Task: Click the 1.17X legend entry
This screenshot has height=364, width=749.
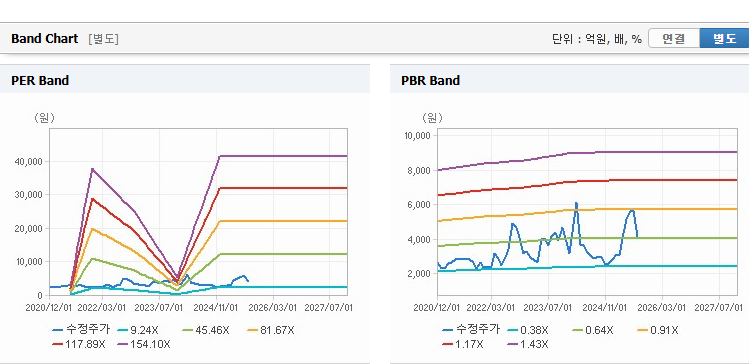Action: point(463,343)
